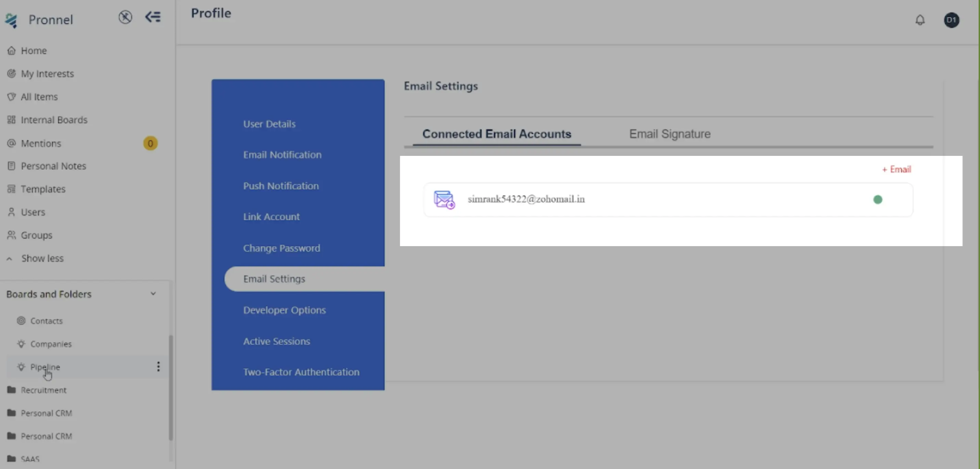
Task: Open the Pipeline board
Action: coord(45,367)
